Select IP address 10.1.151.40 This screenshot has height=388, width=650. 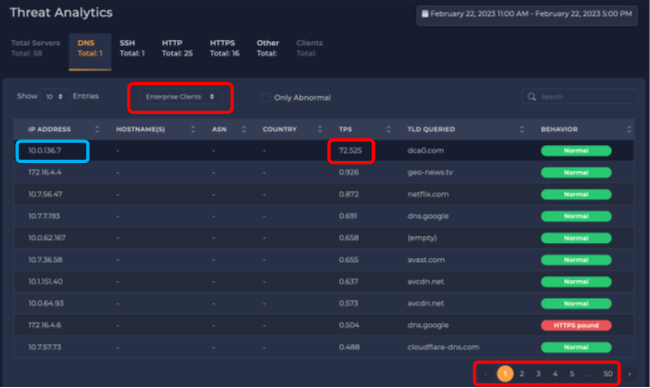[x=46, y=281]
